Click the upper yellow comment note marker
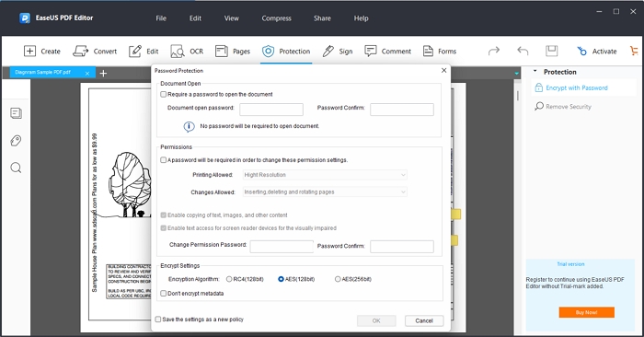This screenshot has width=644, height=337. (456, 215)
